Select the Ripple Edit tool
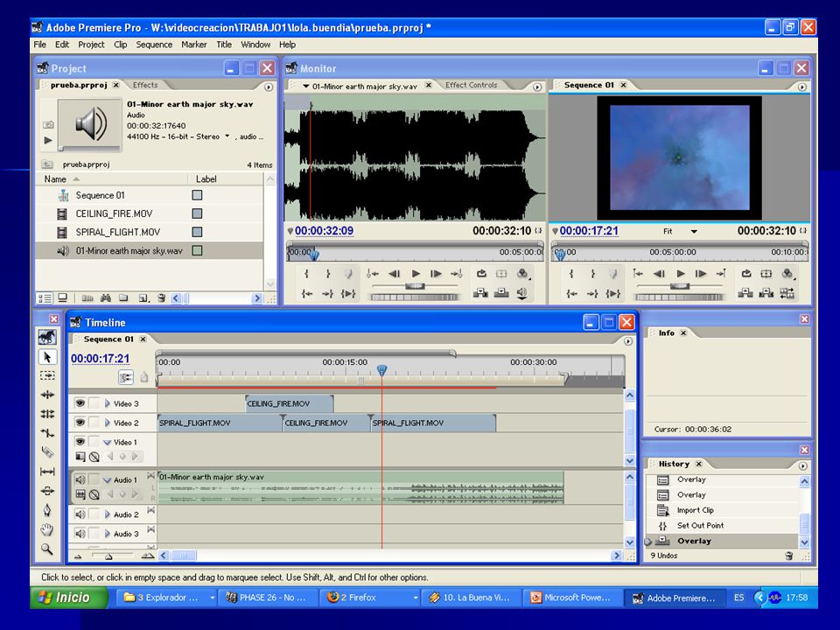This screenshot has width=840, height=630. click(x=47, y=395)
